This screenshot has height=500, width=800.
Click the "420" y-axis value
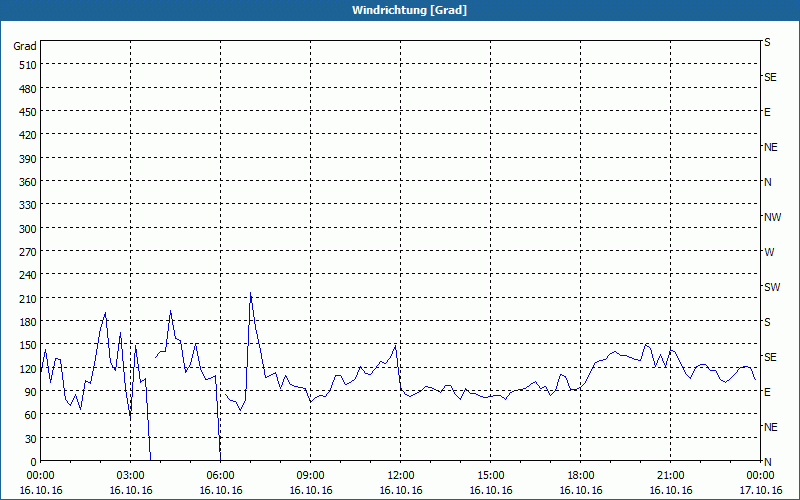click(29, 135)
